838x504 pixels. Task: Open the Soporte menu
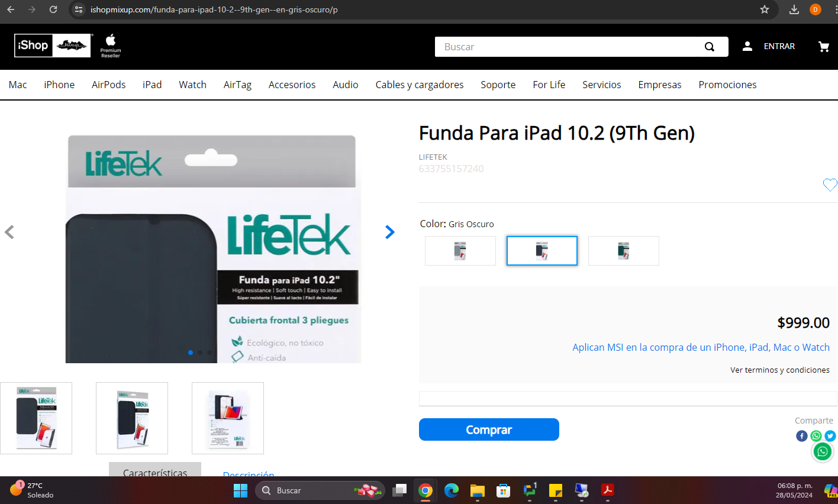[498, 85]
